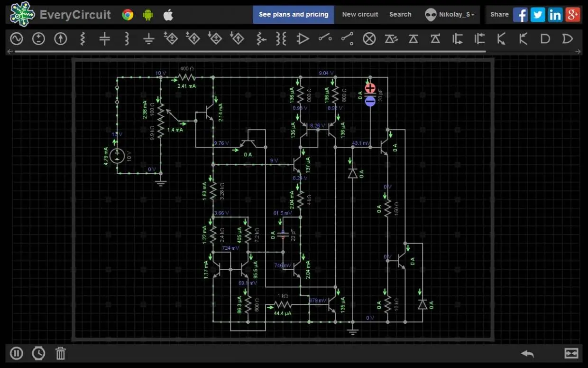The image size is (588, 368).
Task: Select the SPST switch component
Action: [x=325, y=38]
